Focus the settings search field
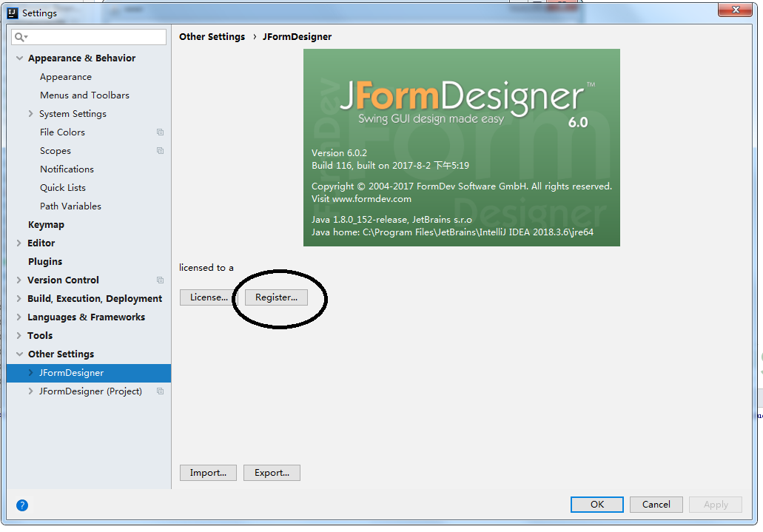Image resolution: width=763 pixels, height=532 pixels. coord(89,37)
